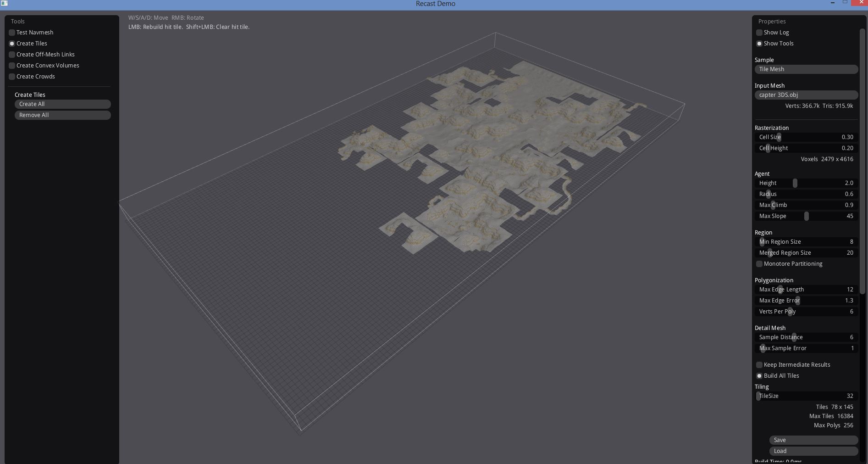Image resolution: width=868 pixels, height=464 pixels.
Task: Toggle Keep Itermediate Results checkbox
Action: 759,365
